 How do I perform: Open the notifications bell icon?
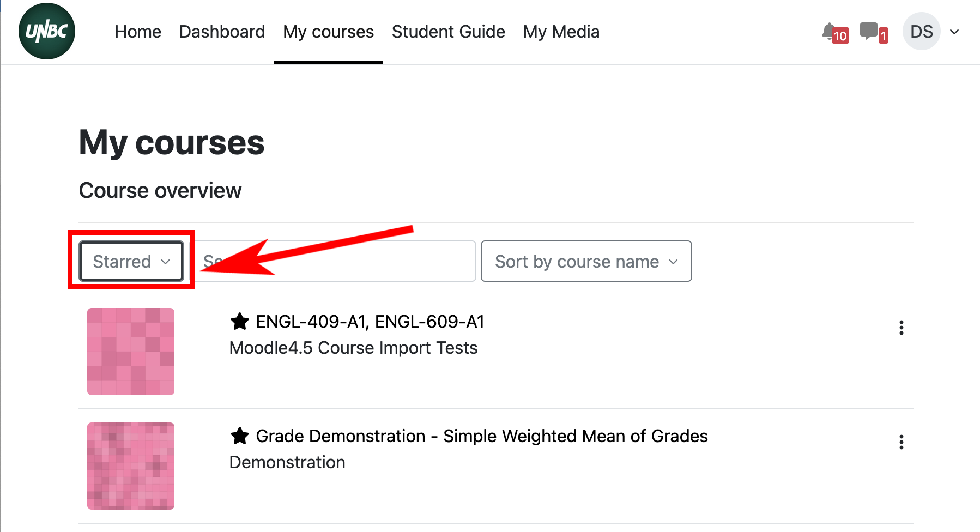pos(830,32)
